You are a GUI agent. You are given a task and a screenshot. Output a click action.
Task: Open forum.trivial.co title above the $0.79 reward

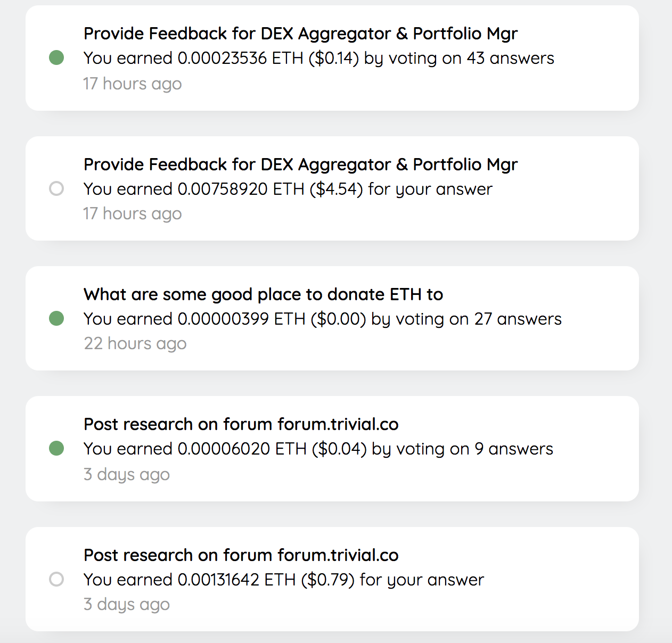[x=241, y=555]
